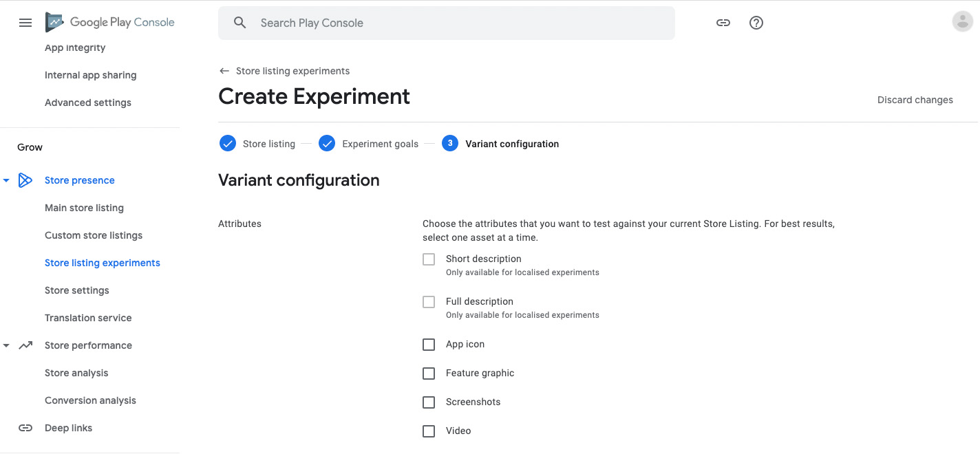Click Discard changes
Screen dimensions: 980x454
pos(915,100)
